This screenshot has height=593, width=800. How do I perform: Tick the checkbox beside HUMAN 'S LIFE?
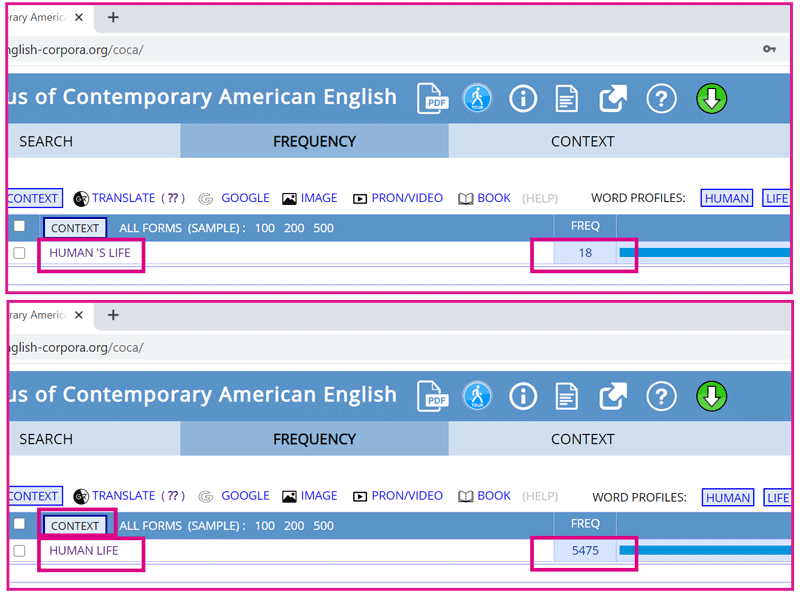click(x=19, y=253)
